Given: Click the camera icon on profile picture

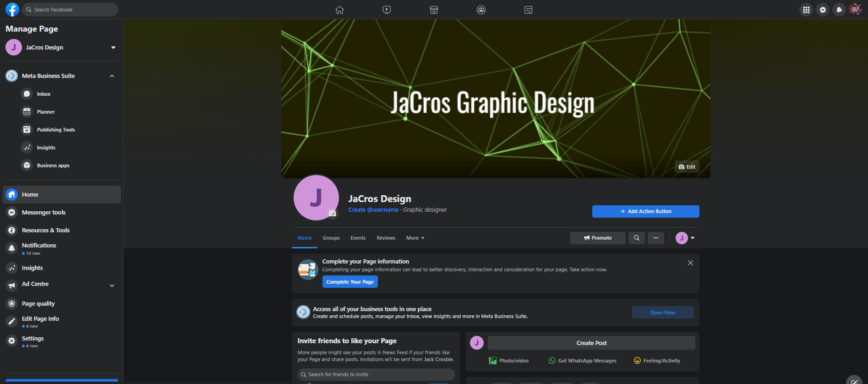Looking at the screenshot, I should click(x=333, y=214).
